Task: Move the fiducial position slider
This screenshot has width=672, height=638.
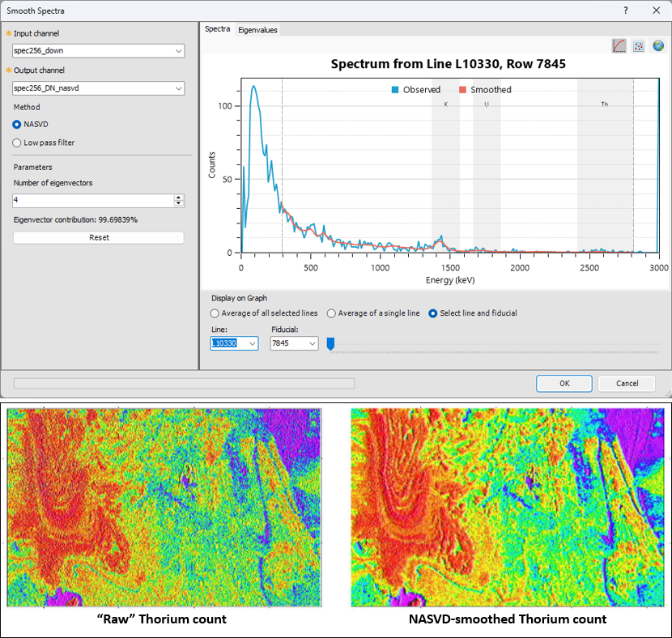Action: (330, 343)
